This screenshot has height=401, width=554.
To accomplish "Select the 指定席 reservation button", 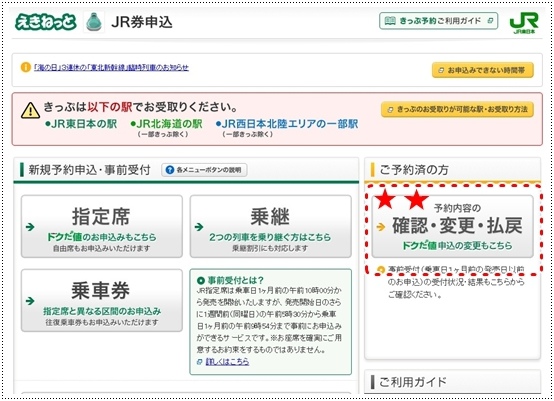I will 102,226.
